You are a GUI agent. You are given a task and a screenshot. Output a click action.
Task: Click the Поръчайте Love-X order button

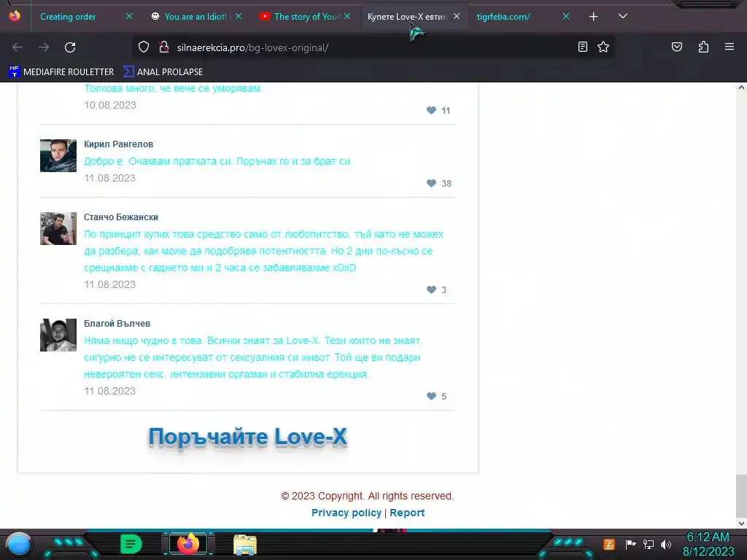coord(248,437)
